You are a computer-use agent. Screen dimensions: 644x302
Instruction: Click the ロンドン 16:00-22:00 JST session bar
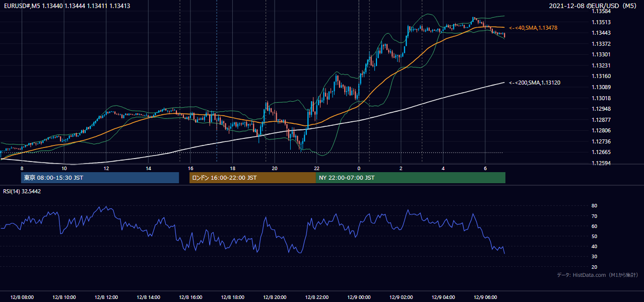[252, 178]
